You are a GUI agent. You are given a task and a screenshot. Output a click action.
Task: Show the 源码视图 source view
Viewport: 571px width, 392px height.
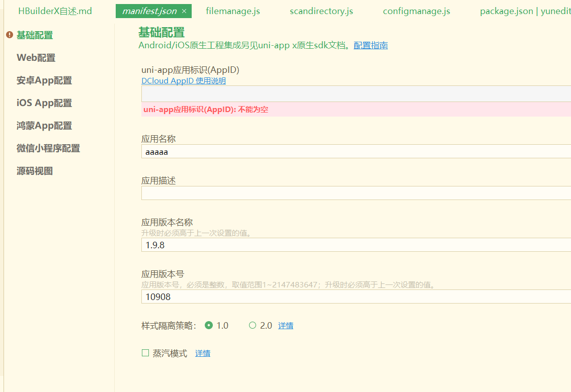(x=35, y=171)
